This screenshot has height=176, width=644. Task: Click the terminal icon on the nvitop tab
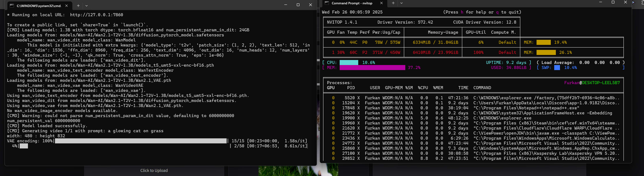tap(327, 3)
